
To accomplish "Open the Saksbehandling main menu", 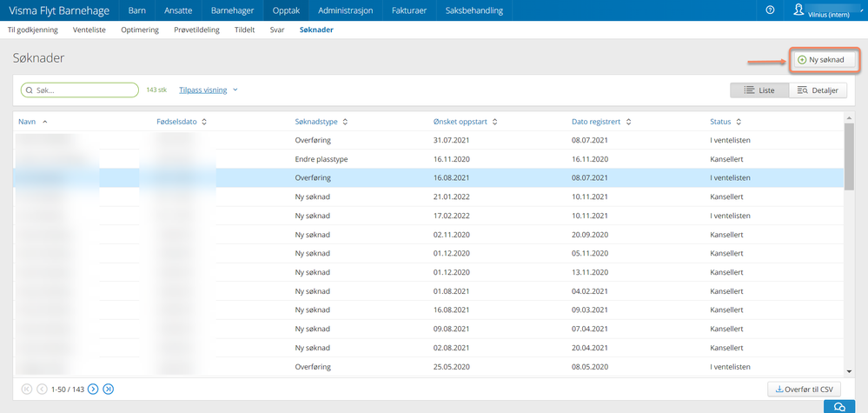I will 474,10.
